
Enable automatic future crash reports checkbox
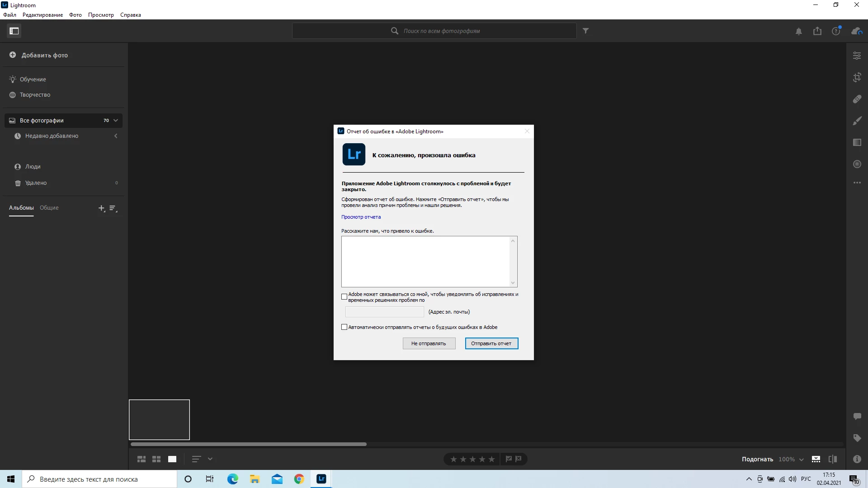click(x=344, y=327)
